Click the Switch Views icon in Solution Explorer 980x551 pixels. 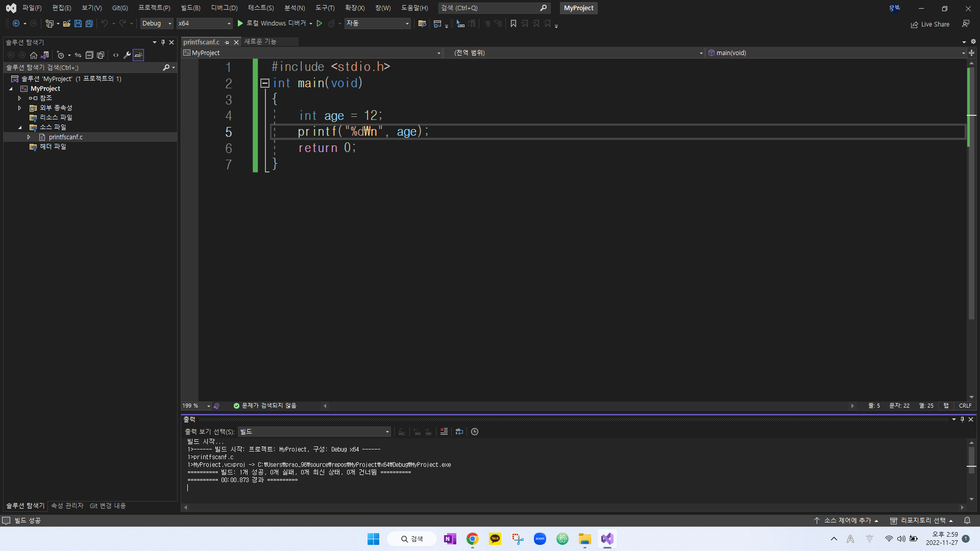(45, 55)
